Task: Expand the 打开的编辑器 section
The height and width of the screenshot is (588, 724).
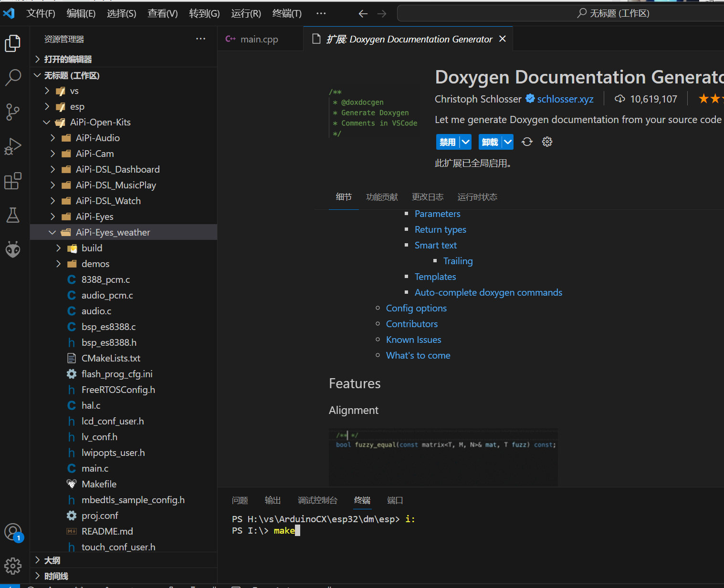Action: 124,59
